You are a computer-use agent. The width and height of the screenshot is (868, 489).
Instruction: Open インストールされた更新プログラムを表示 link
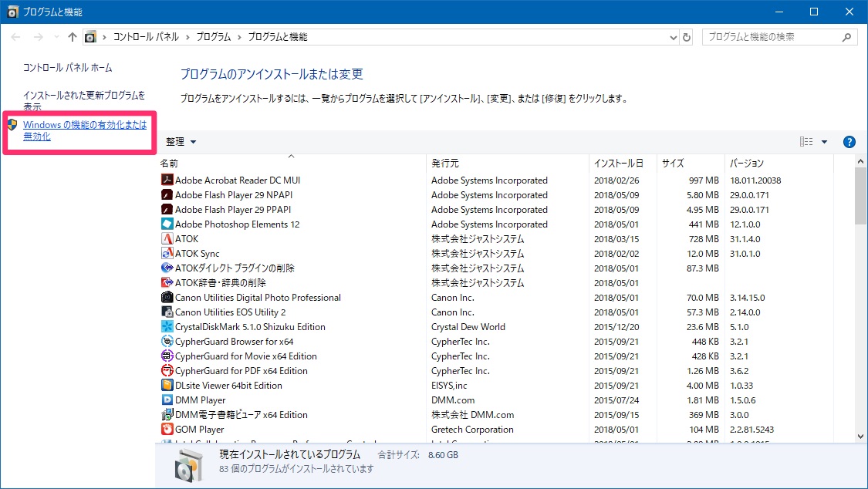(84, 101)
